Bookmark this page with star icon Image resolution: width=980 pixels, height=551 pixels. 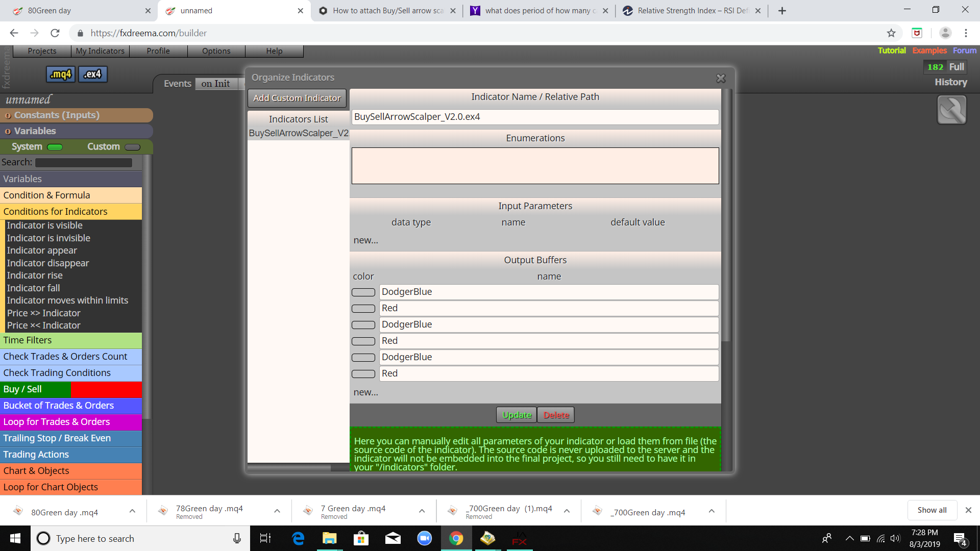(x=891, y=33)
